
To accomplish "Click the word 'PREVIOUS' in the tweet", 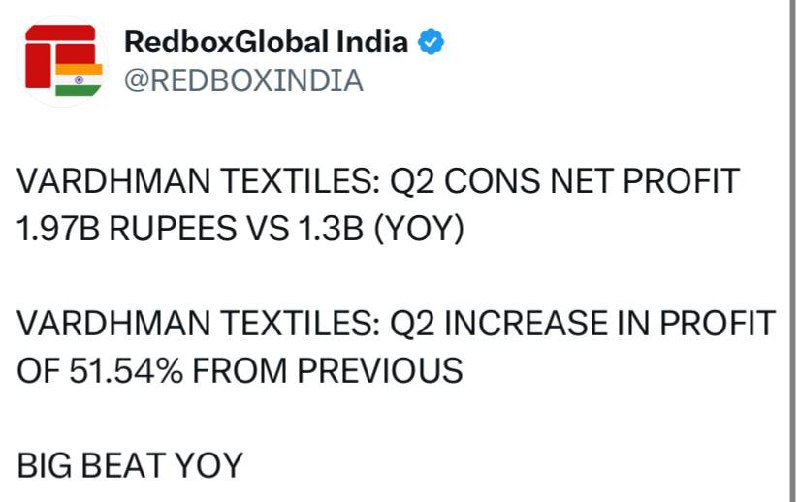I will point(381,370).
